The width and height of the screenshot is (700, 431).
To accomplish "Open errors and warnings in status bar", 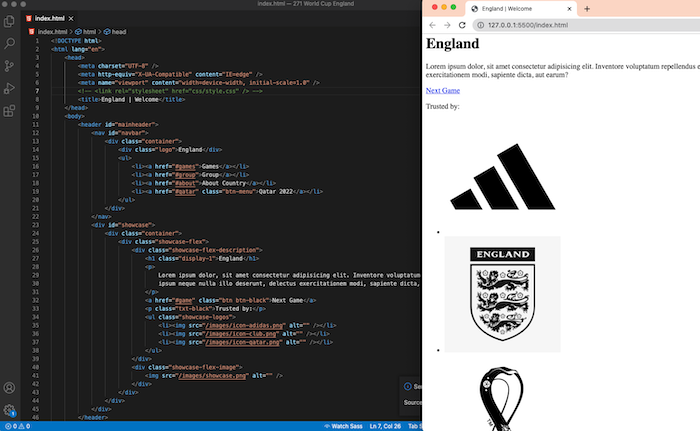I will pos(17,426).
